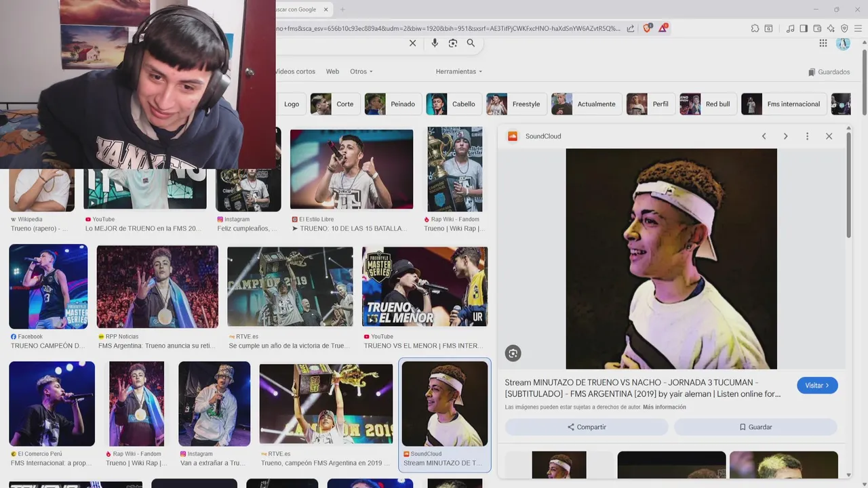Select the Cabello filter chip
This screenshot has width=868, height=488.
(453, 104)
